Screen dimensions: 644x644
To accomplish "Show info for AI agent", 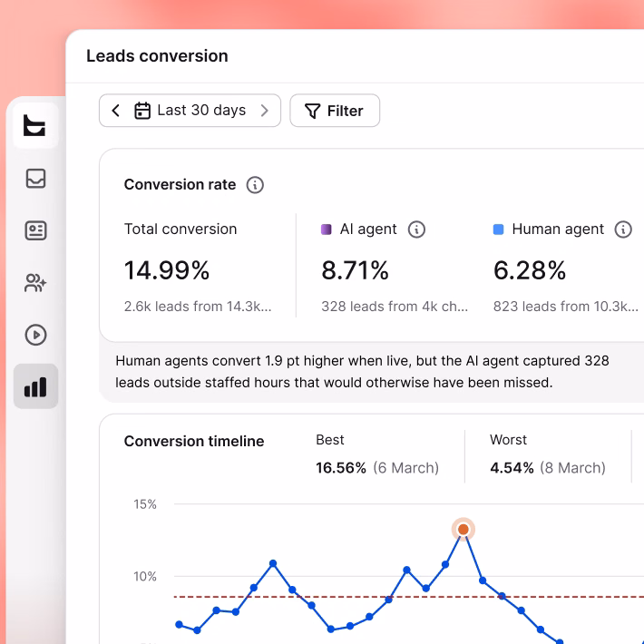I will pyautogui.click(x=416, y=229).
